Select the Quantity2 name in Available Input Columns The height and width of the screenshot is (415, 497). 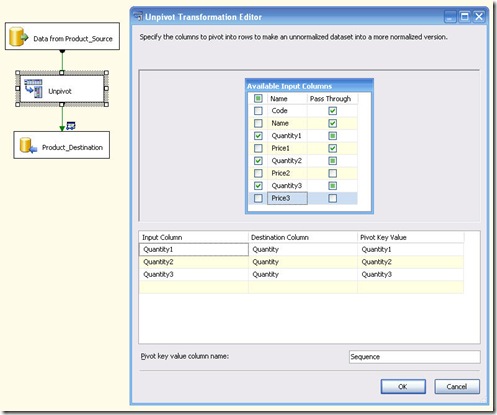pos(286,161)
